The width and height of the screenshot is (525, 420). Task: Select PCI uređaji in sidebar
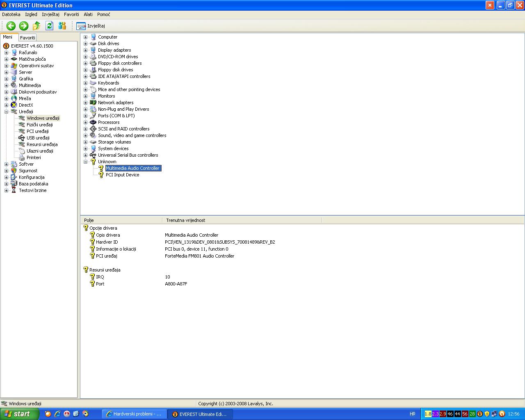[38, 131]
